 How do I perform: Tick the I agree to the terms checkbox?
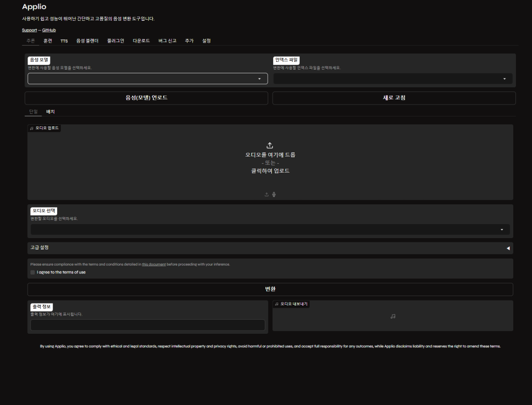33,272
